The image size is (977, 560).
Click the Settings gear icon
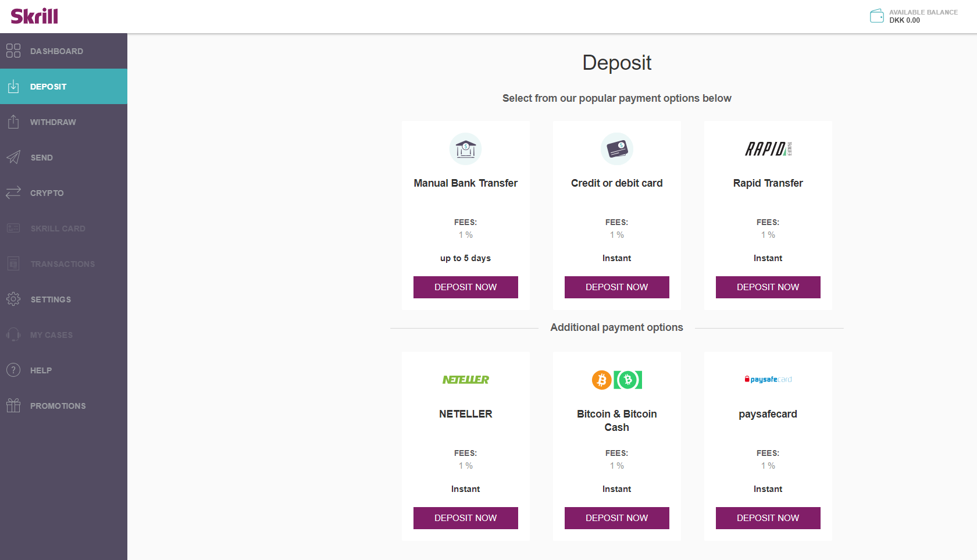pyautogui.click(x=13, y=299)
